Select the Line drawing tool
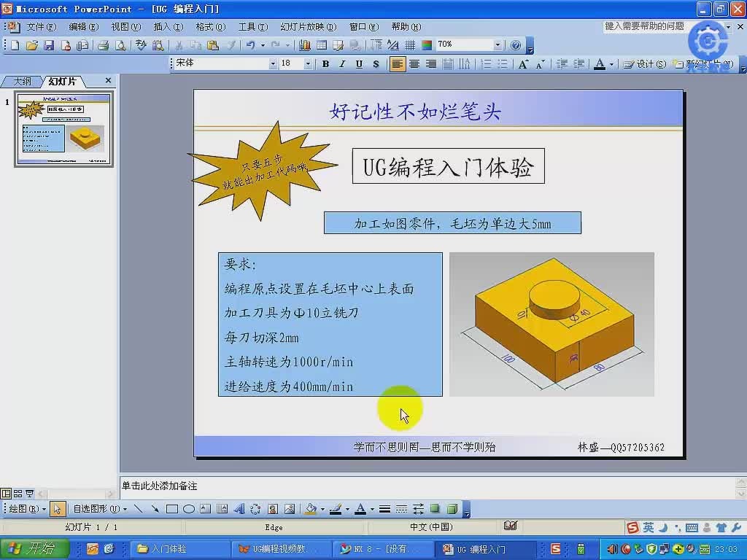The width and height of the screenshot is (747, 560). [x=138, y=509]
